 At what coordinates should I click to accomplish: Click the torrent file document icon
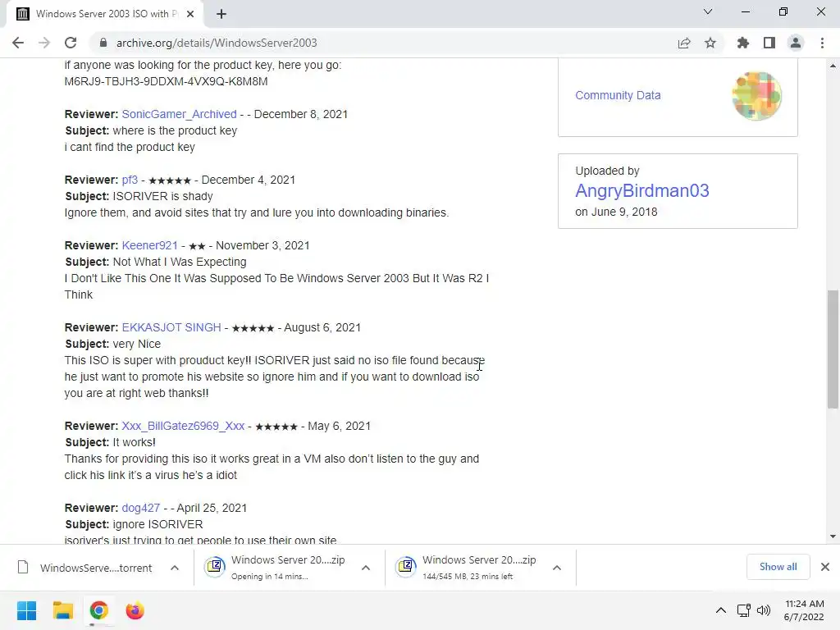[x=23, y=567]
